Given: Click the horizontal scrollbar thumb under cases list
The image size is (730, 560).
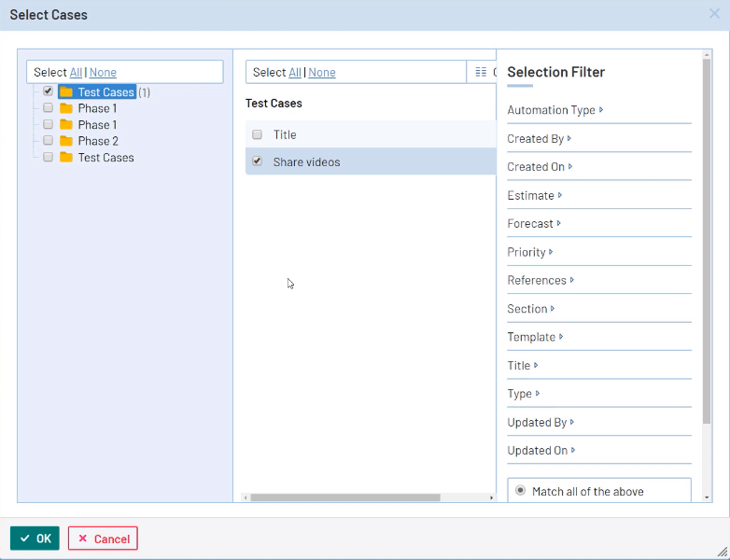Looking at the screenshot, I should [x=345, y=497].
